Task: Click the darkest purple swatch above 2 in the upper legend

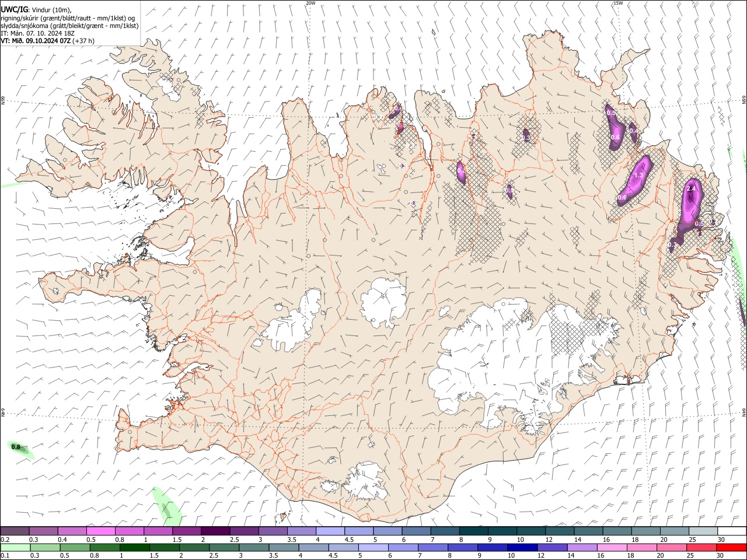Action: [x=215, y=531]
